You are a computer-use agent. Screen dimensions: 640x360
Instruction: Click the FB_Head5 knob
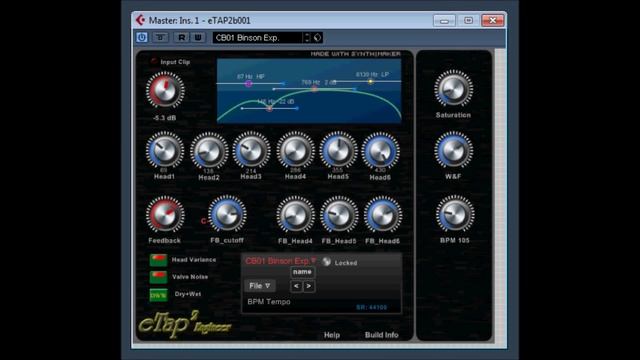click(339, 215)
